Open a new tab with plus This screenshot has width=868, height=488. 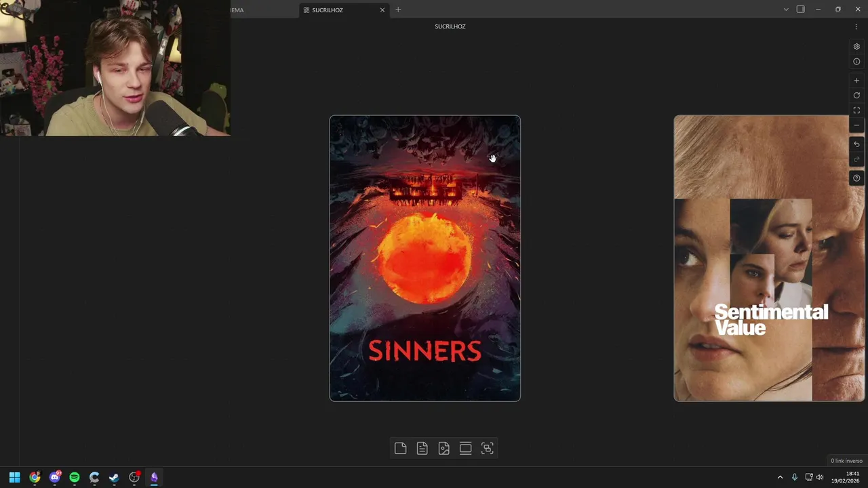point(398,9)
